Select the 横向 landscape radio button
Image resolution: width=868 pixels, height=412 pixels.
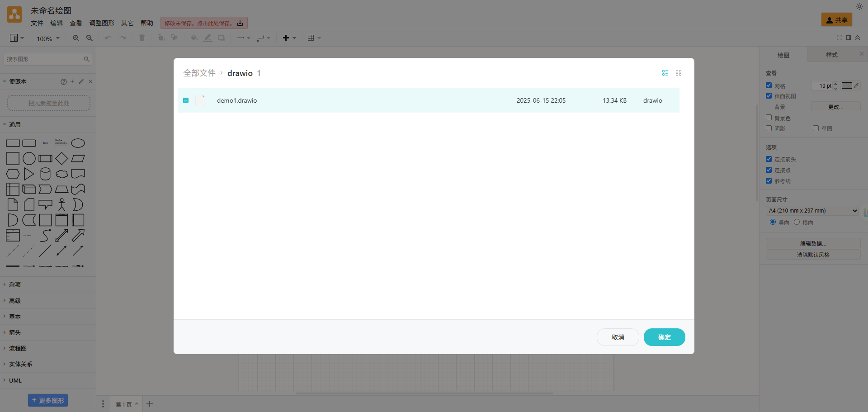[797, 222]
